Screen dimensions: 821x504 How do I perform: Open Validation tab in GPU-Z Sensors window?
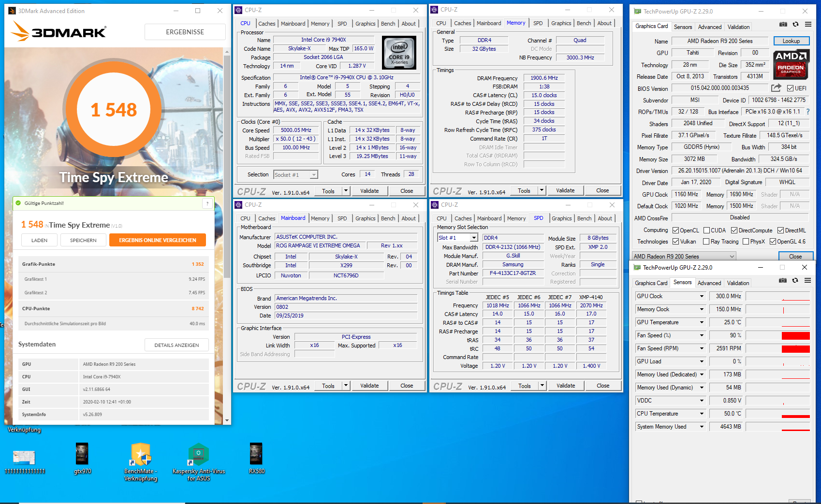click(738, 283)
